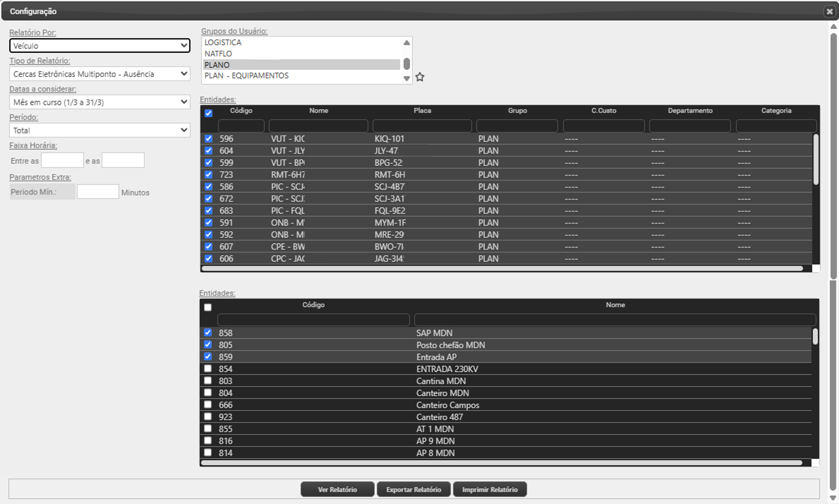Click the Nome filter field in vehicles table
Image resolution: width=839 pixels, height=504 pixels.
coord(318,126)
